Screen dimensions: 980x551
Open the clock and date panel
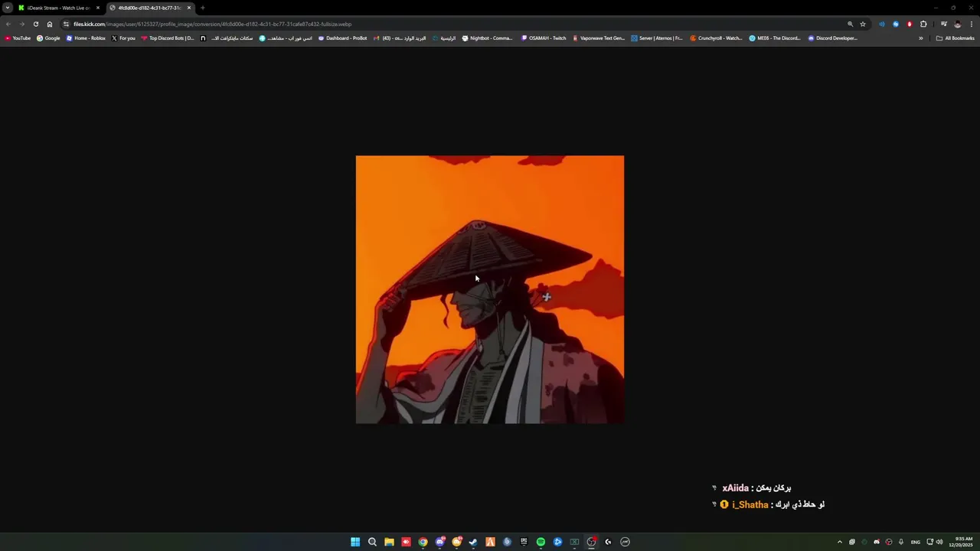click(961, 542)
